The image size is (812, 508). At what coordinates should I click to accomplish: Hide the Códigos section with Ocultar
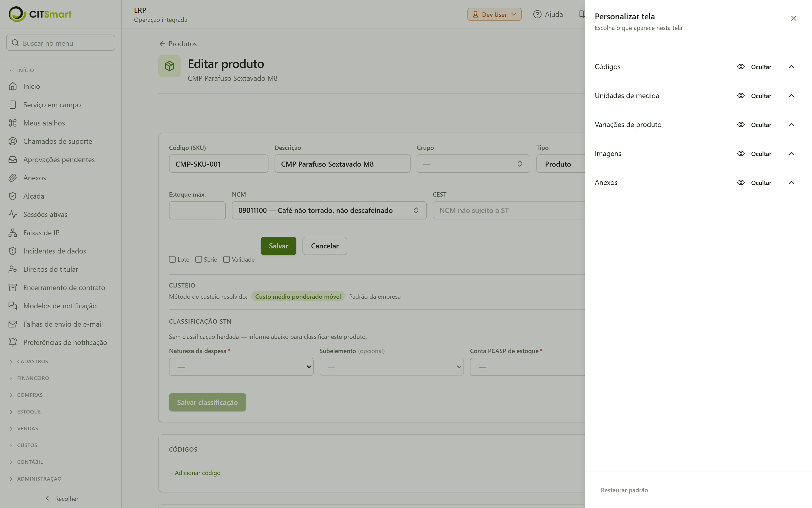(x=754, y=67)
